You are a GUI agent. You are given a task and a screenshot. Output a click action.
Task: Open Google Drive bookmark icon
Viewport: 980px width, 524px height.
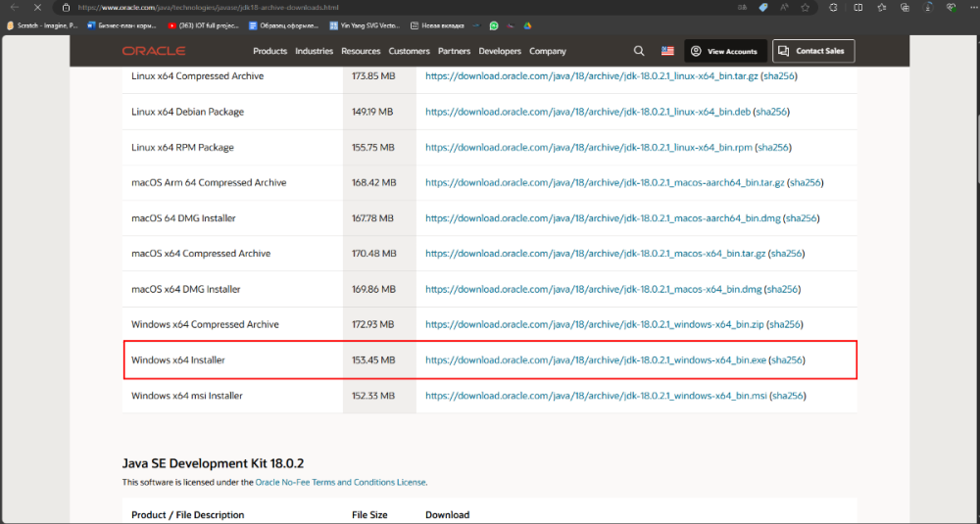pyautogui.click(x=527, y=25)
